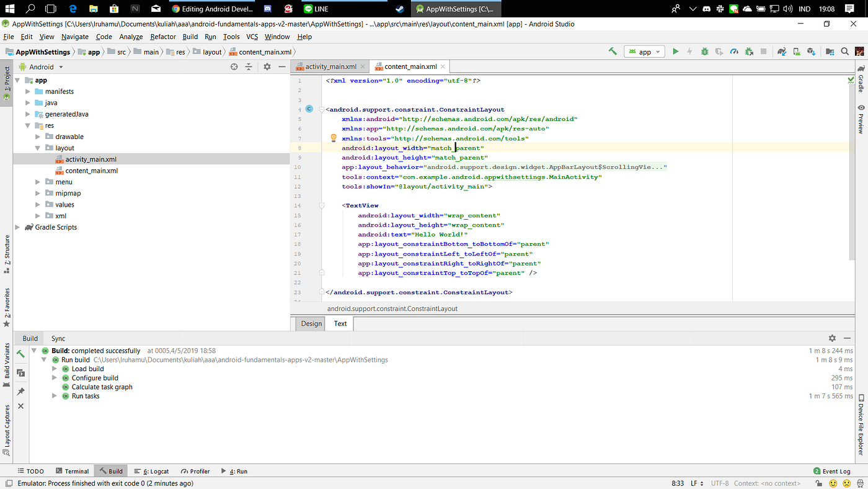Open the SDK Manager icon
868x489 pixels.
(811, 52)
